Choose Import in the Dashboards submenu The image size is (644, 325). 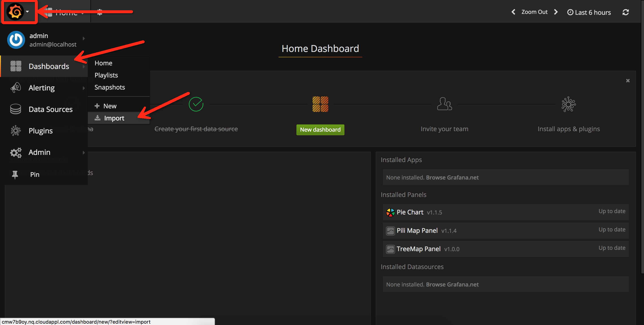[118, 118]
